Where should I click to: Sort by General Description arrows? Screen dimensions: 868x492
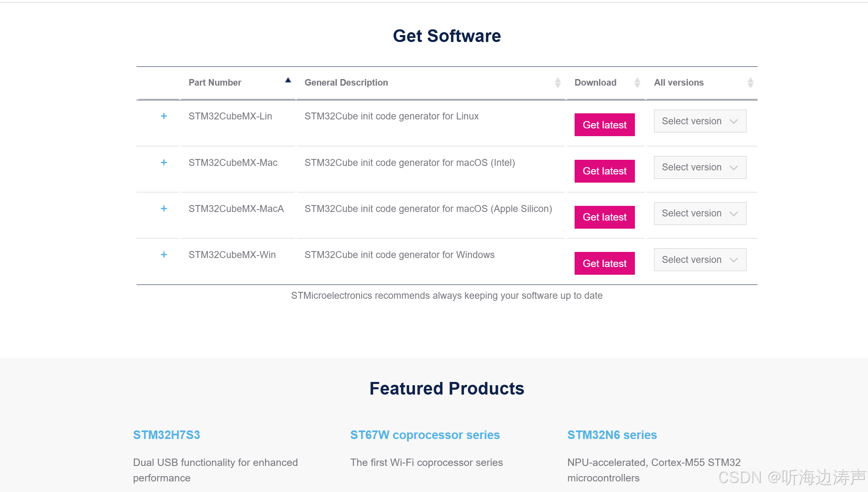pos(558,83)
